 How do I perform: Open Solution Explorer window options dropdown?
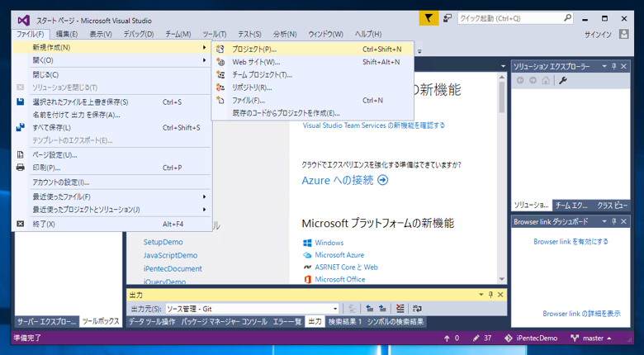click(x=604, y=67)
